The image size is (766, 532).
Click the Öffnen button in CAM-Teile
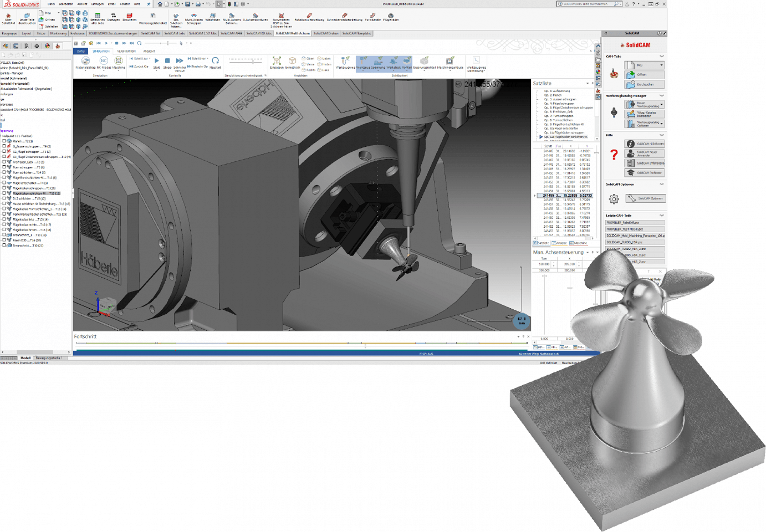coord(644,75)
